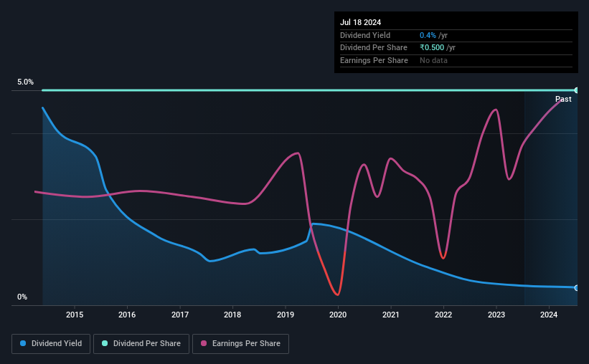
Task: Click the red trough of the earnings line near 2020
Action: 338,294
